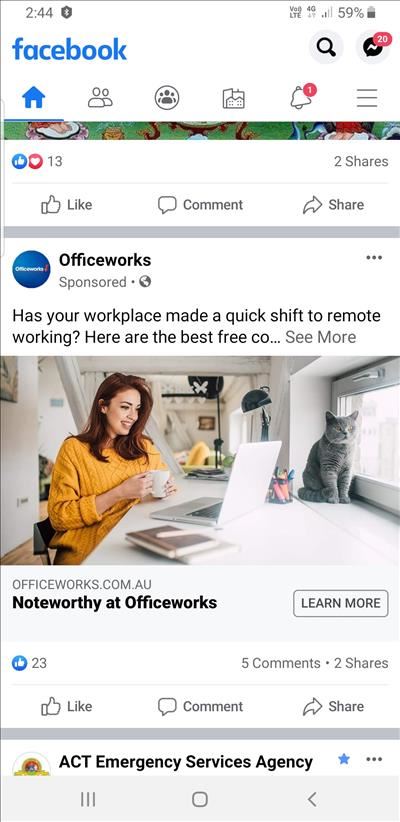The width and height of the screenshot is (400, 822).
Task: Open the Friends tab
Action: (100, 98)
